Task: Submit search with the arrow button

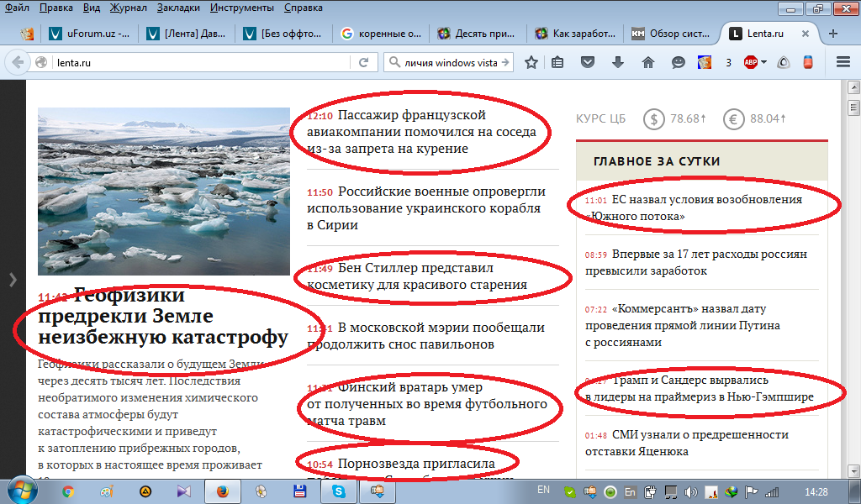Action: pos(505,62)
